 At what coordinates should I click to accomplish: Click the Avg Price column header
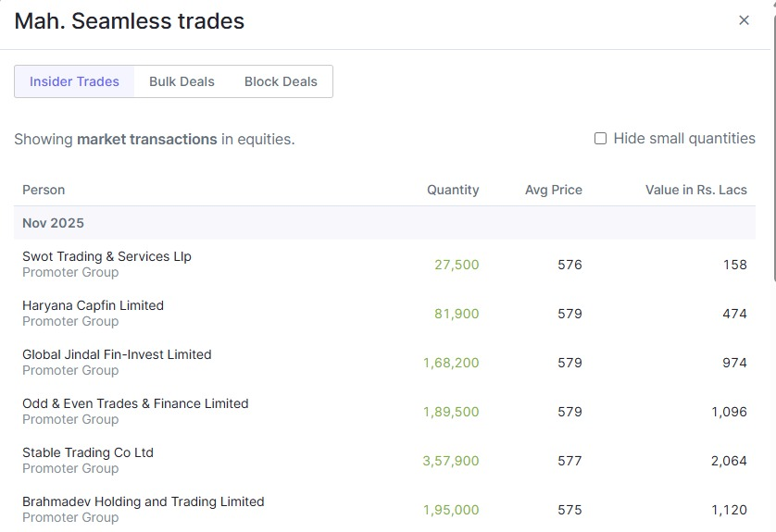(554, 190)
